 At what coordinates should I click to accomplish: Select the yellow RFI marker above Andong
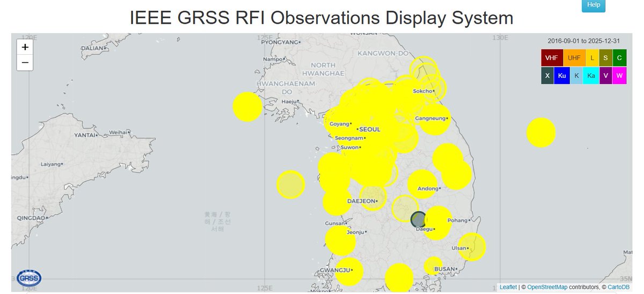click(422, 184)
